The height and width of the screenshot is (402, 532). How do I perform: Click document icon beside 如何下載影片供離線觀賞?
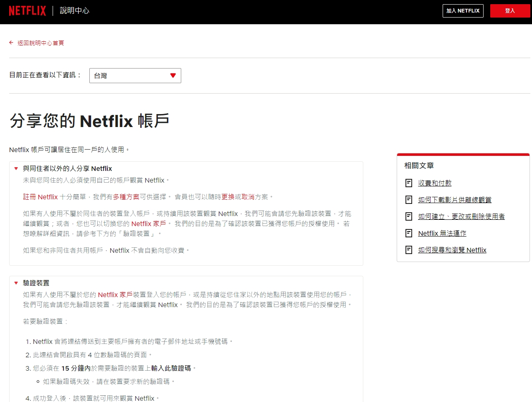[409, 200]
